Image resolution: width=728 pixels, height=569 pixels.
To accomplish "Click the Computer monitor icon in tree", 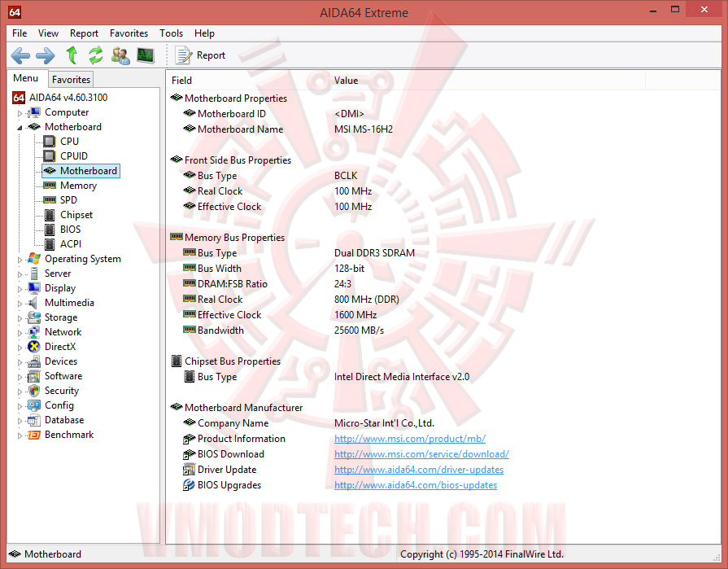I will [x=33, y=112].
